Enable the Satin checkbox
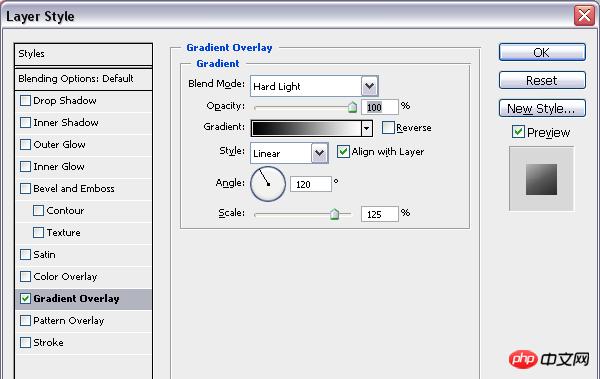 pyautogui.click(x=25, y=255)
